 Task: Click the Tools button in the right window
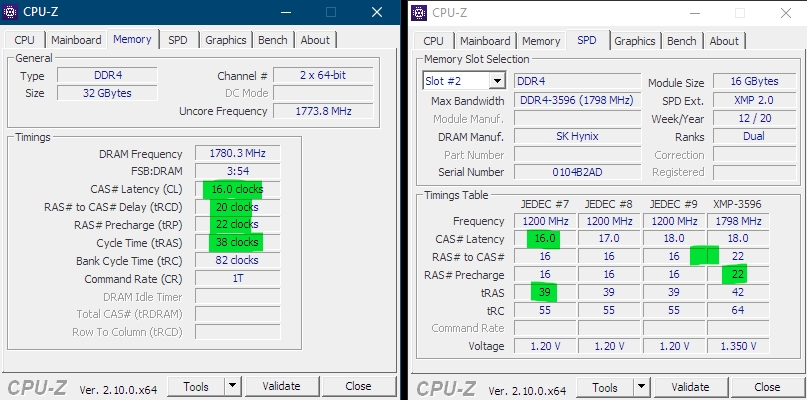(604, 387)
